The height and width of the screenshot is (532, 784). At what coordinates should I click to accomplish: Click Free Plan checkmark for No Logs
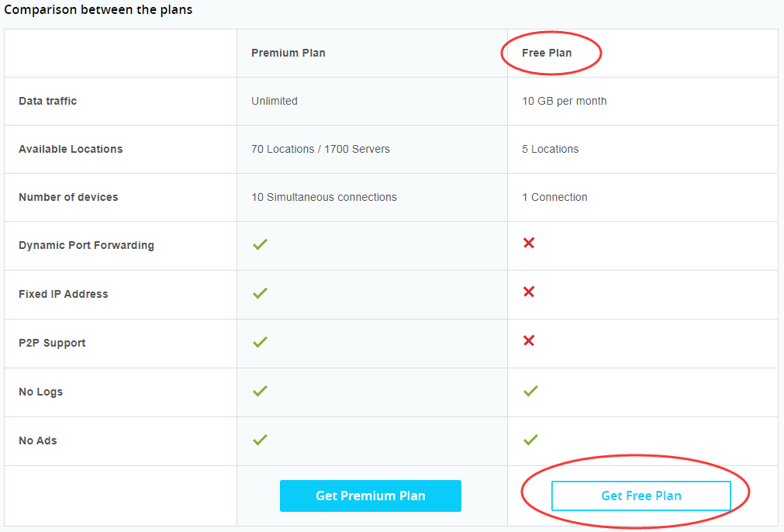[530, 391]
